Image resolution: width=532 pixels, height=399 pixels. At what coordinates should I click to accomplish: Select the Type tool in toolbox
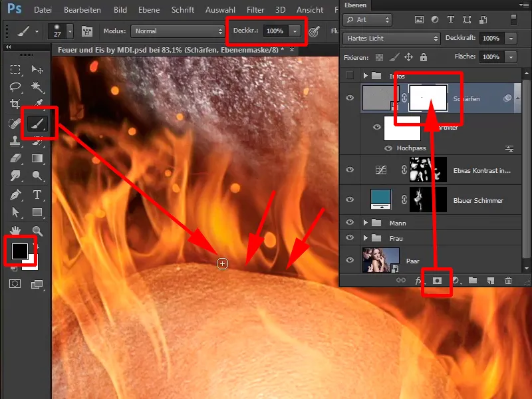tap(37, 195)
